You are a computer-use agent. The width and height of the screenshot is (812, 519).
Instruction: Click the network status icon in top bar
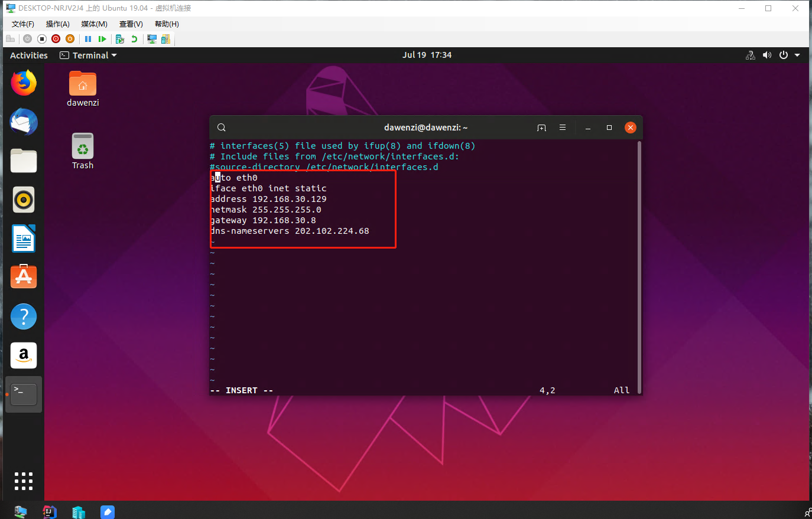coord(751,55)
